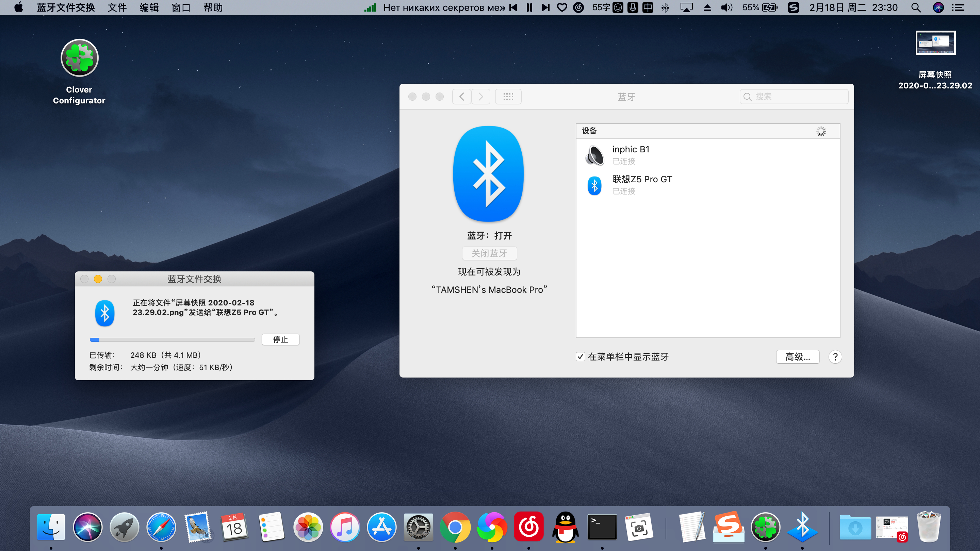The image size is (980, 551).
Task: Open the volume control in menu bar
Action: [x=726, y=7]
